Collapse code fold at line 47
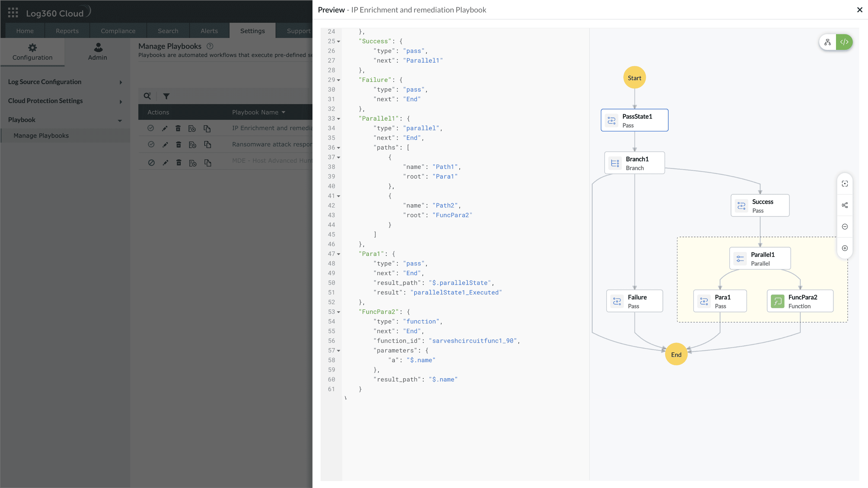Image resolution: width=868 pixels, height=488 pixels. point(339,254)
